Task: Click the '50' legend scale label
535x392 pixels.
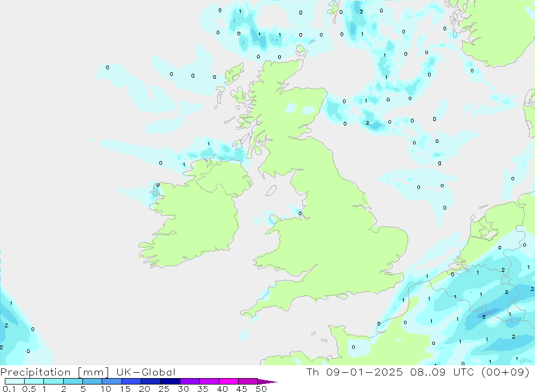Action: pos(262,389)
